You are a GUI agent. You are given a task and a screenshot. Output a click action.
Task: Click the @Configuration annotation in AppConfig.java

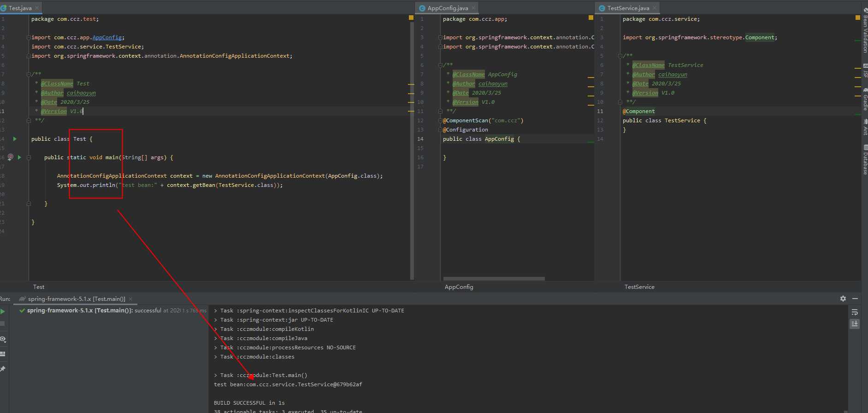pyautogui.click(x=465, y=130)
